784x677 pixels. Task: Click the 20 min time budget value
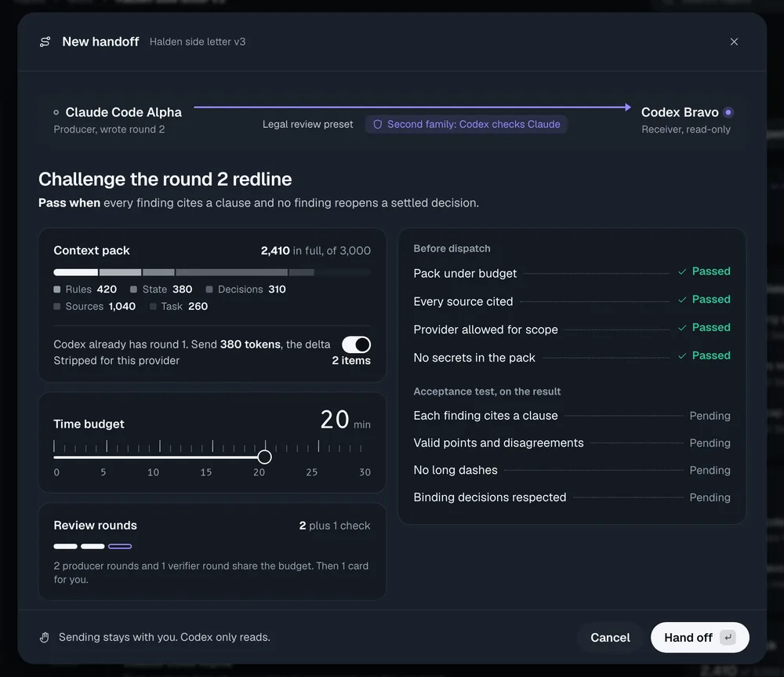(345, 420)
